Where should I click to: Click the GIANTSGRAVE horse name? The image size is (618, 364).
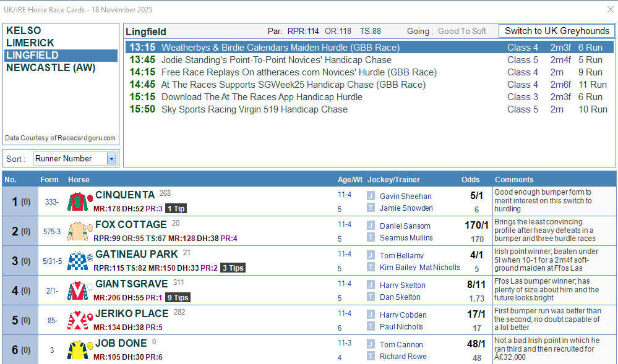[132, 284]
